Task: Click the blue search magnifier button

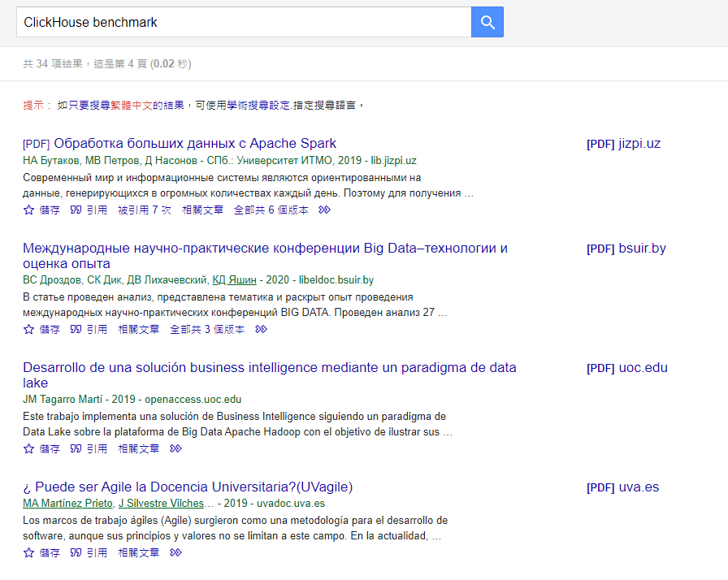Action: click(x=487, y=22)
